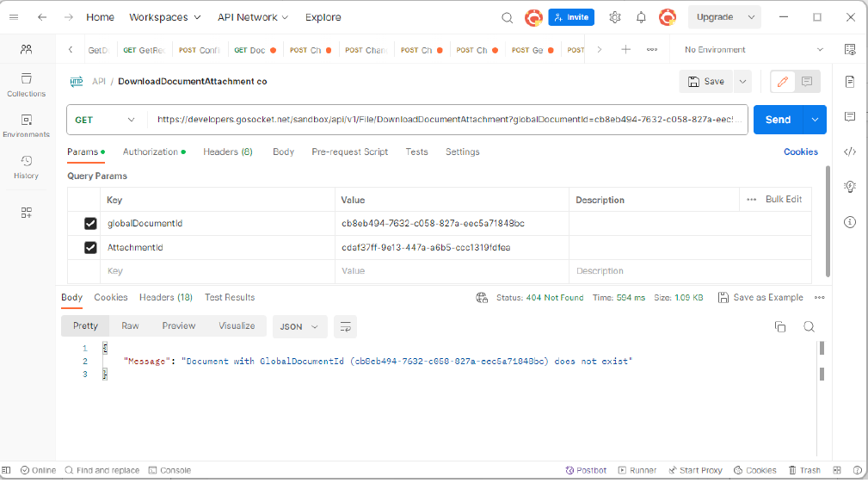Viewport: 868px width, 483px height.
Task: Open the team workspace people icon
Action: point(26,49)
